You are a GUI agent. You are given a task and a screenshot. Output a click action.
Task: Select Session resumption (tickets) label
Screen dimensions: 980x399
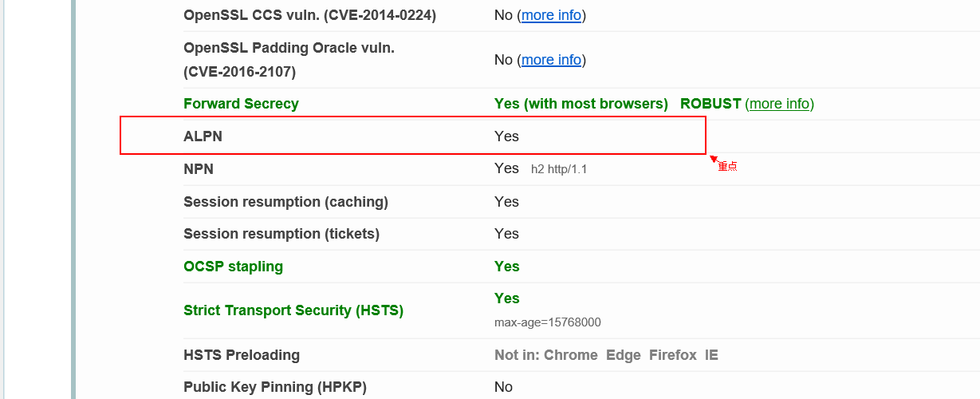pos(281,234)
